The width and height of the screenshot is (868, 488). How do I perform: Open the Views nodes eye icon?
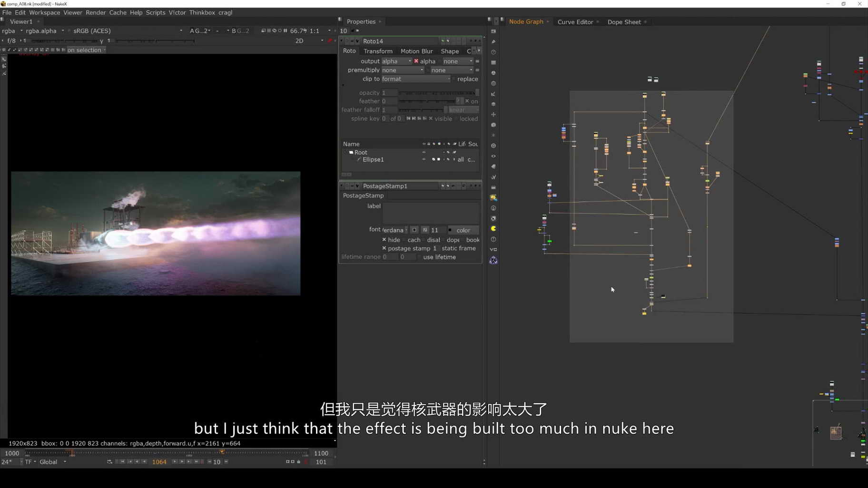pyautogui.click(x=493, y=156)
